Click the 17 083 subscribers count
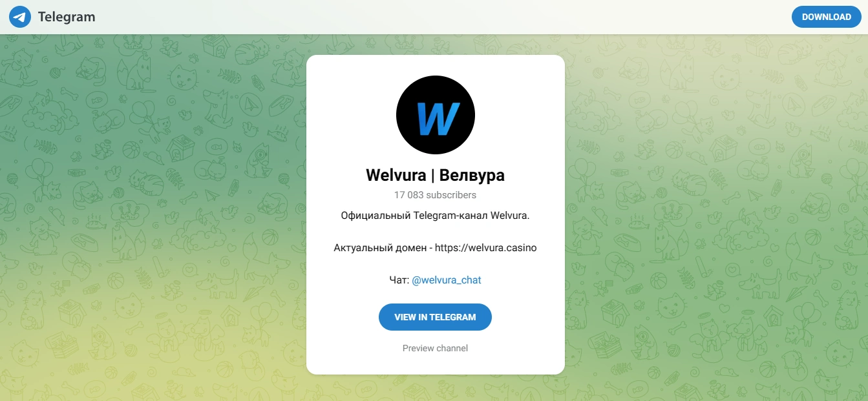This screenshot has width=868, height=401. click(x=436, y=194)
